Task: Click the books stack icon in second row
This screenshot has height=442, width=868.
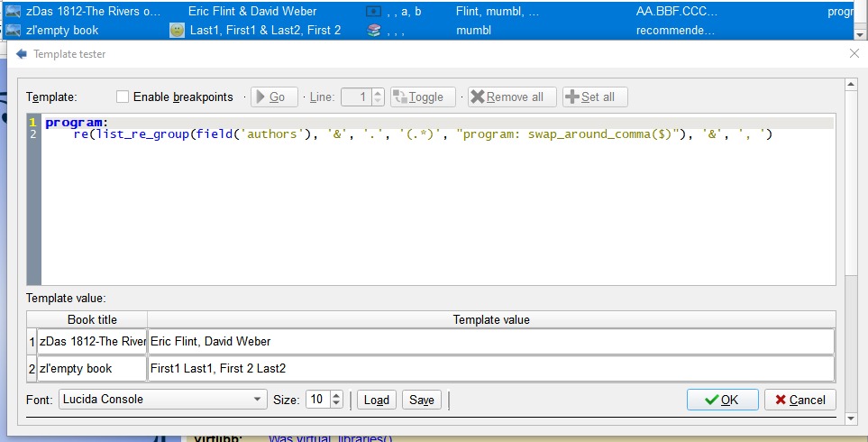Action: (374, 31)
